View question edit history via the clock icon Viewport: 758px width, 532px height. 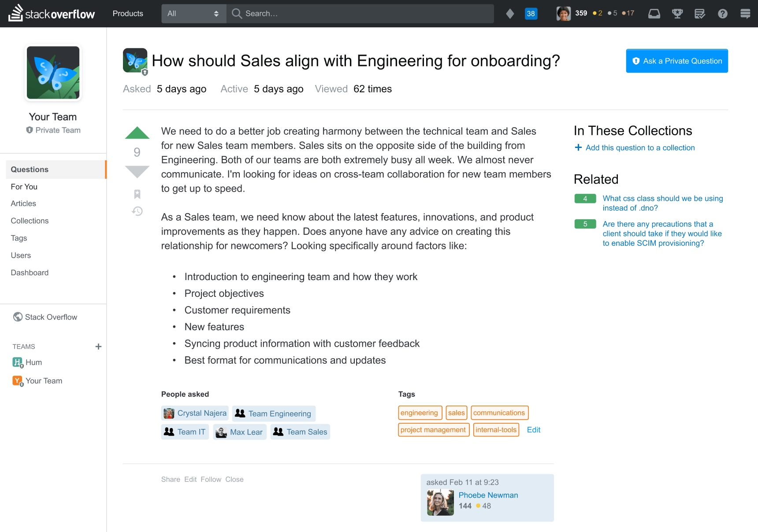(137, 211)
